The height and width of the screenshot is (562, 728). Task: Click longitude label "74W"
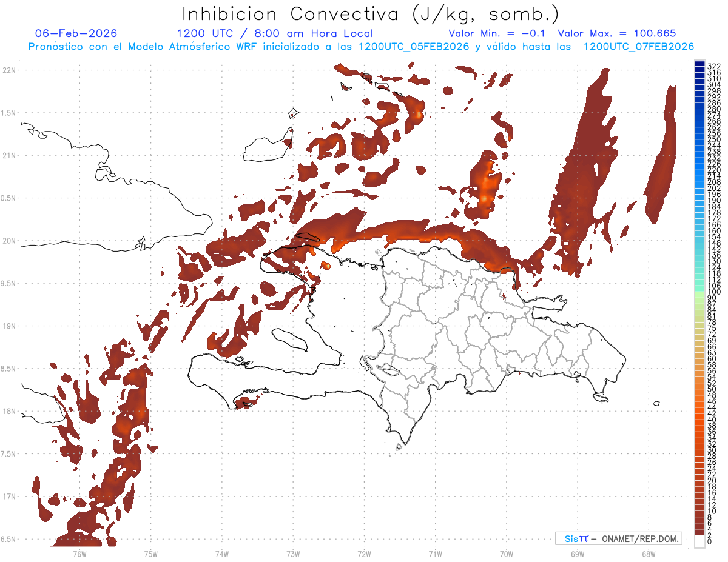(x=221, y=554)
